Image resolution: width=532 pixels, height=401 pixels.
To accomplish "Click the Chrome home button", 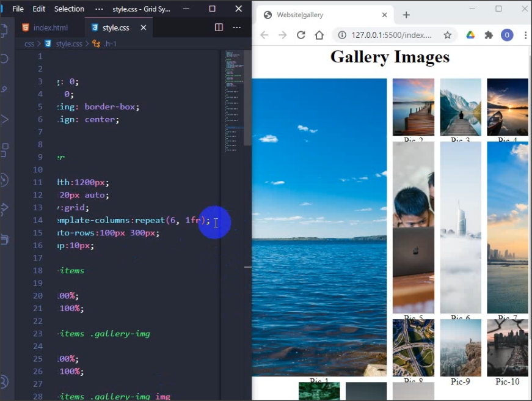I will pyautogui.click(x=319, y=35).
